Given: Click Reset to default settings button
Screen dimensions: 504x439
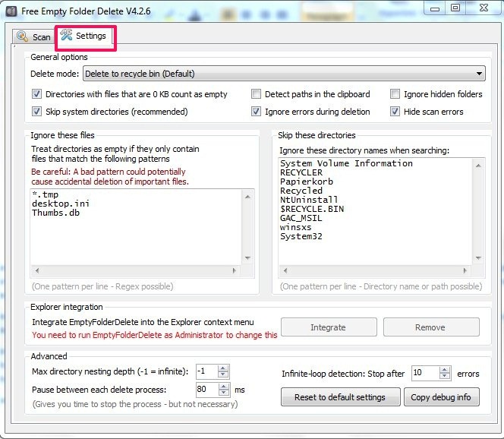Looking at the screenshot, I should [340, 397].
